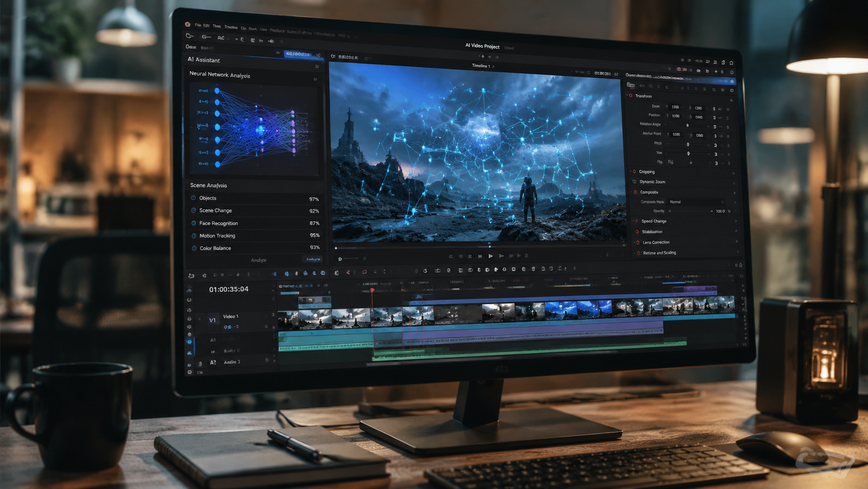Open the Trim menu
This screenshot has height=489, width=868.
pos(216,27)
